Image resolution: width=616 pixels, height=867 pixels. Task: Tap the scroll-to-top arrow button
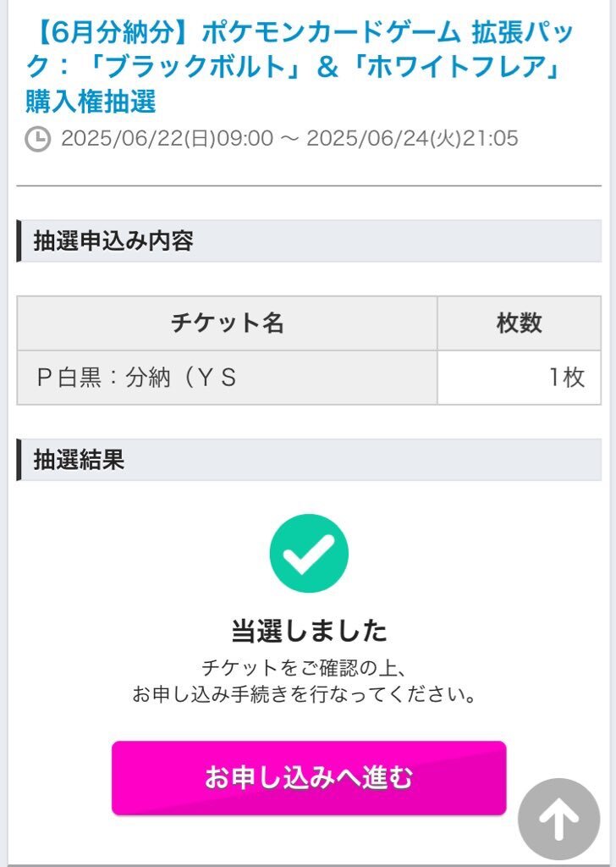(558, 819)
